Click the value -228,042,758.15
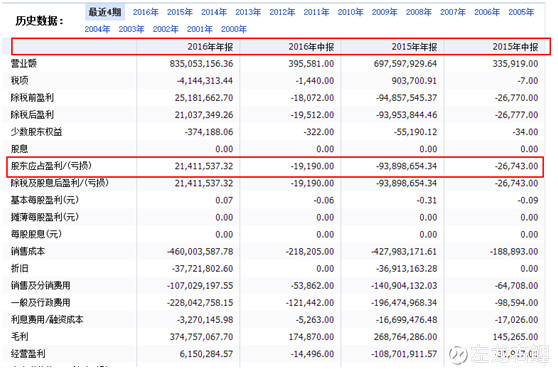558x369 pixels. (x=200, y=303)
